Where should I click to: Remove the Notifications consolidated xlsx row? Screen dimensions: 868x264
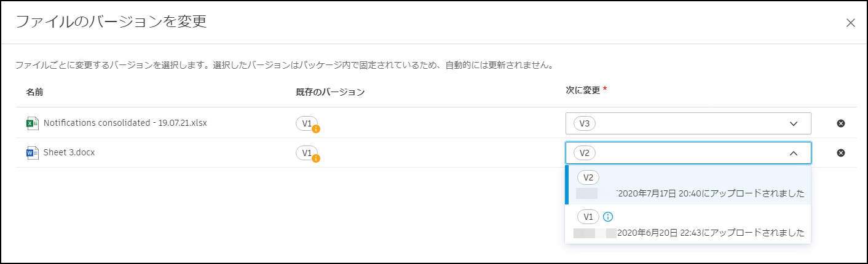click(x=841, y=123)
